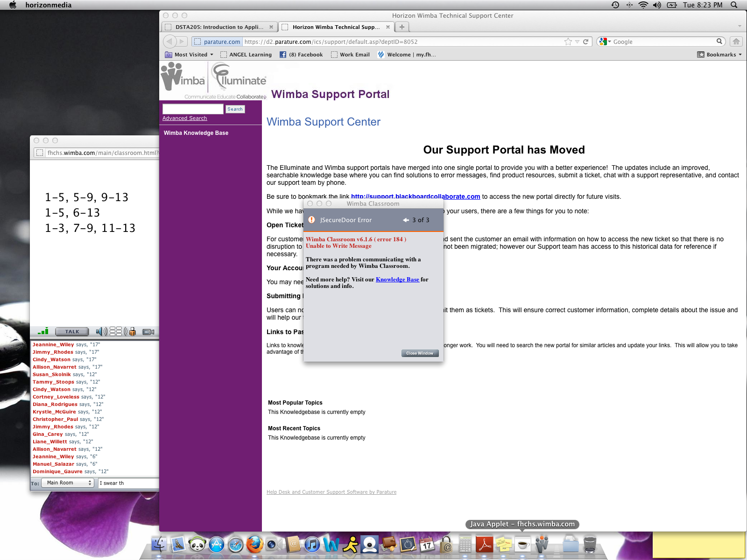Screen dimensions: 747x560
Task: Click the browser Home icon
Action: click(736, 42)
